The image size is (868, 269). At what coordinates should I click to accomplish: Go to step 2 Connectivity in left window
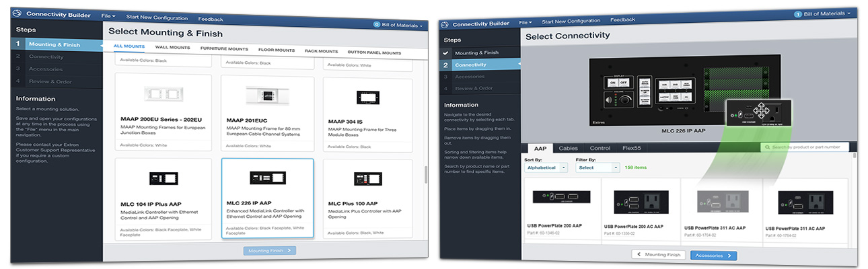[56, 56]
